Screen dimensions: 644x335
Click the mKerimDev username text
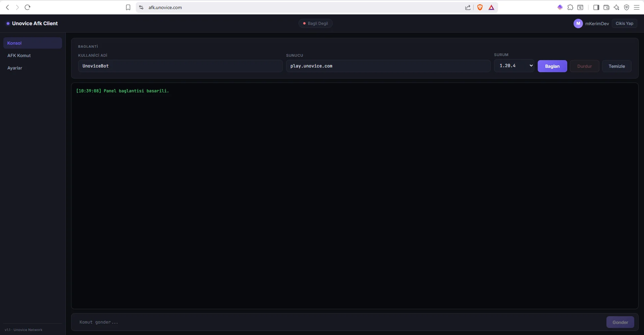click(597, 23)
